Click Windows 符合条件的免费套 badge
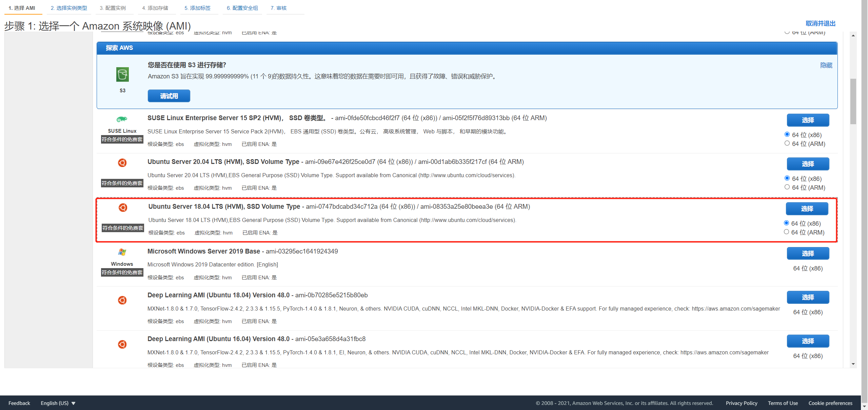868x410 pixels. (x=122, y=273)
